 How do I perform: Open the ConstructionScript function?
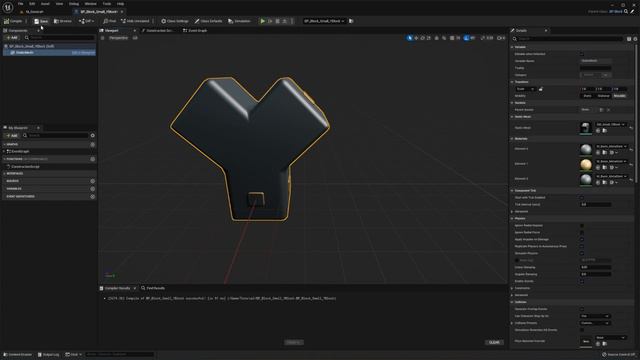coord(23,167)
